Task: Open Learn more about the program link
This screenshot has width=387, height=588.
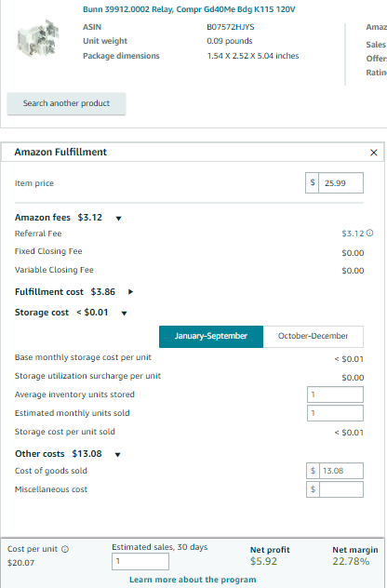Action: (x=193, y=580)
